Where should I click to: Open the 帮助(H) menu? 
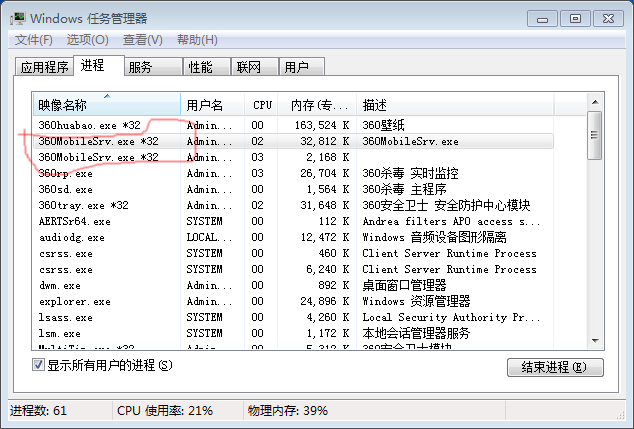click(x=197, y=40)
